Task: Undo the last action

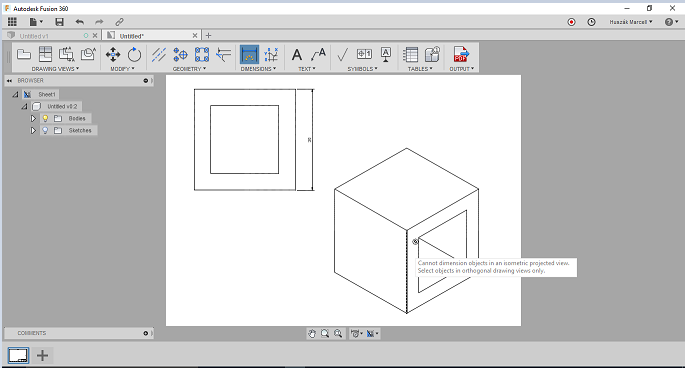Action: click(x=80, y=21)
